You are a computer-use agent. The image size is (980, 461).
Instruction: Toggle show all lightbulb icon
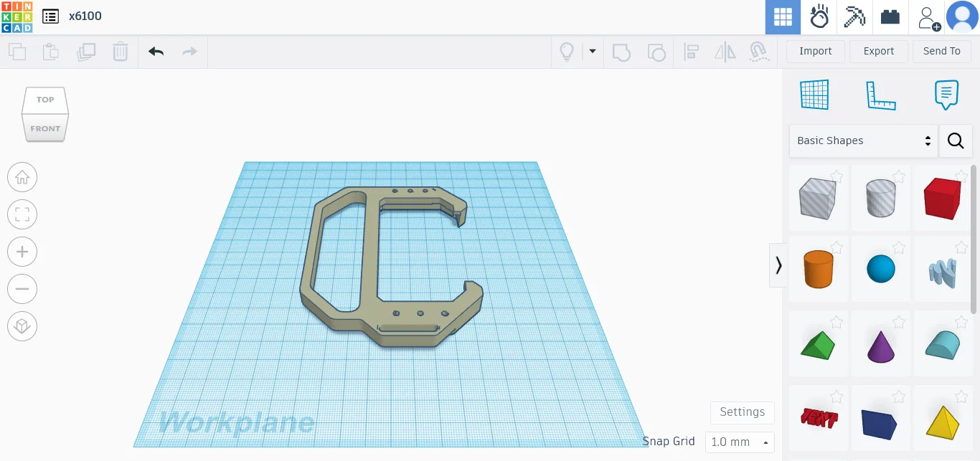coord(567,52)
